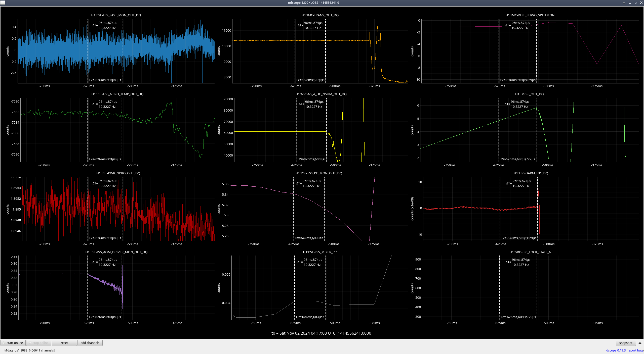The image size is (644, 354).
Task: Click the ΔT 96ms readout in the IMC-REFL_SERVO_SPLITMON plot
Action: (x=518, y=25)
